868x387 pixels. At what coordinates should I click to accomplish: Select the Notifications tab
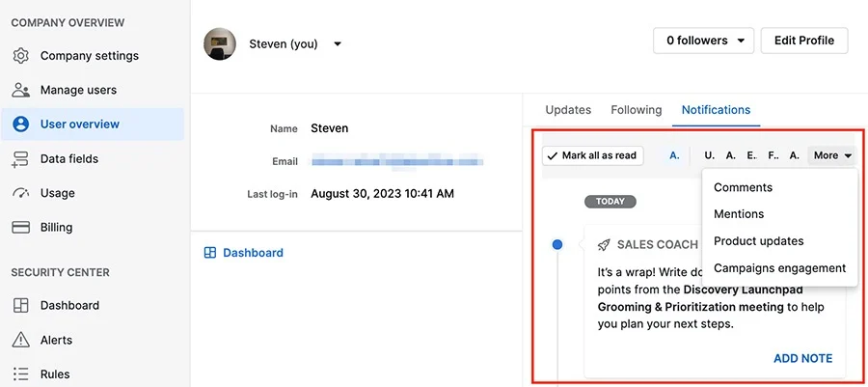pyautogui.click(x=716, y=110)
